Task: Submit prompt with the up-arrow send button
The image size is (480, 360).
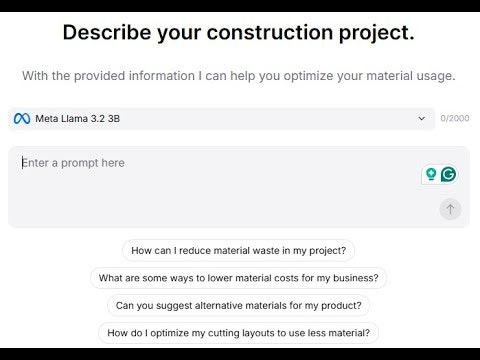Action: (450, 209)
